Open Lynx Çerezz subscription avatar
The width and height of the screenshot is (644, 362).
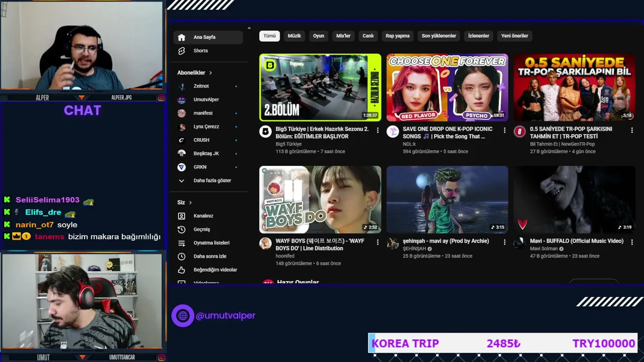[182, 127]
